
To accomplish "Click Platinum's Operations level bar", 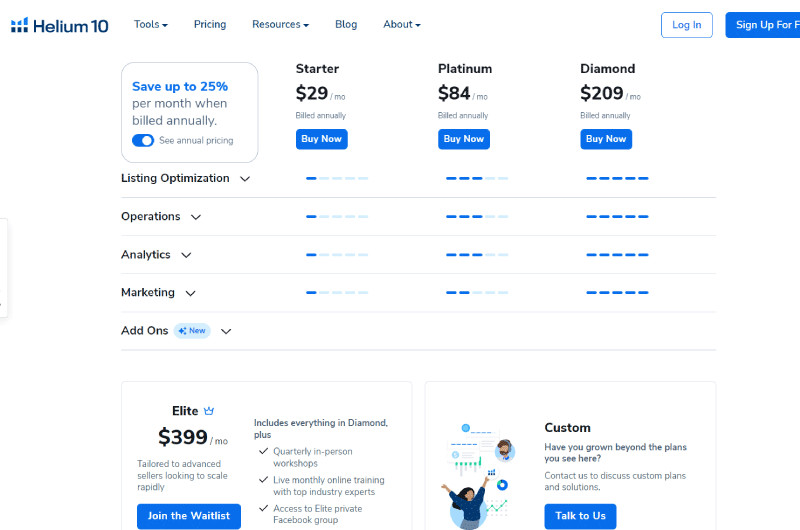I will coord(477,216).
